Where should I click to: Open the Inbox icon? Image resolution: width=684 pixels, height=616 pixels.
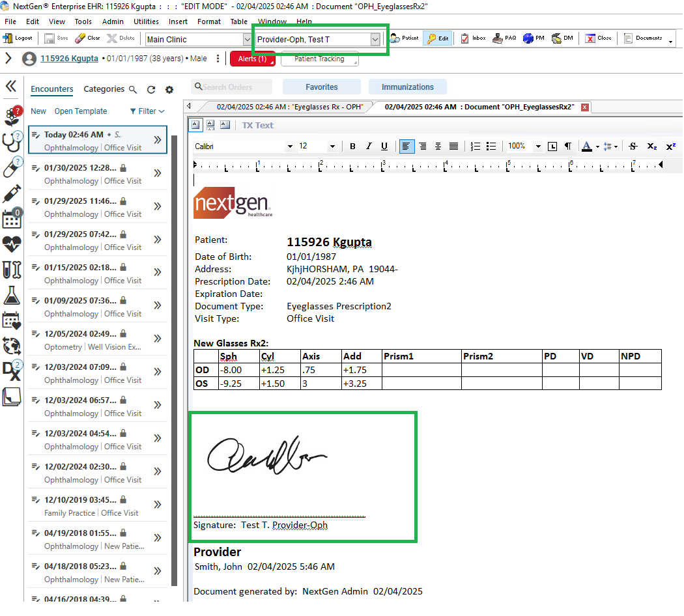(474, 38)
